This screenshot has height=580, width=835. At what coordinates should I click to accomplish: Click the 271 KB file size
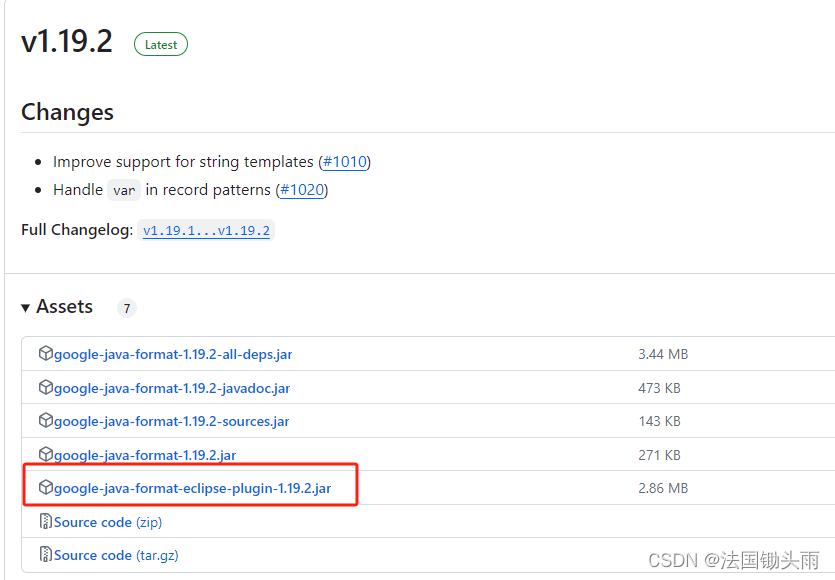pos(659,455)
